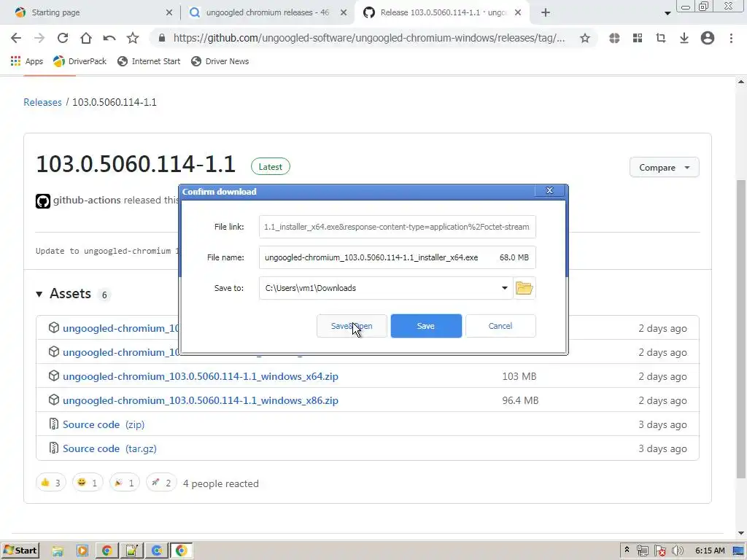Switch to ungoogled chromium releases search tab

pos(267,12)
